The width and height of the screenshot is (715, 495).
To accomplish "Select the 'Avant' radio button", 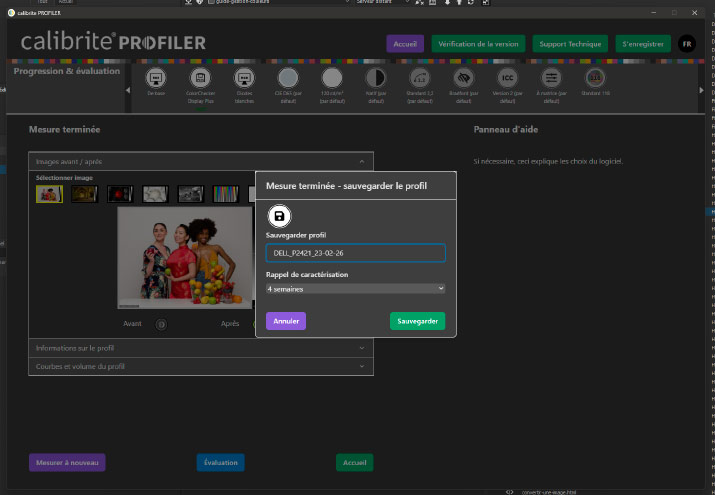I will (161, 324).
